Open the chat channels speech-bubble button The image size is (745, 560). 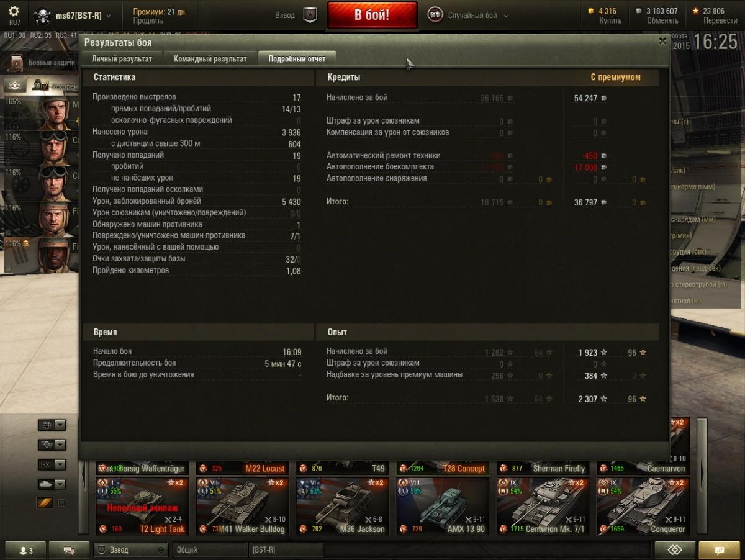pyautogui.click(x=69, y=550)
